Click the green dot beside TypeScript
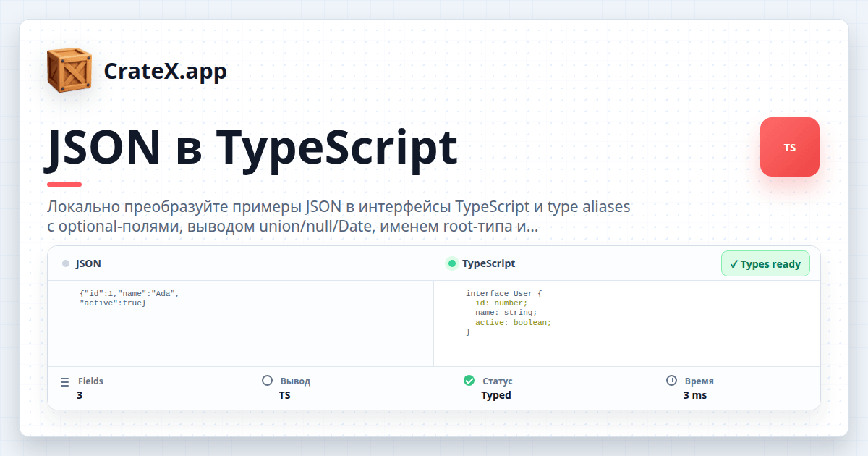The image size is (868, 456). [x=452, y=263]
